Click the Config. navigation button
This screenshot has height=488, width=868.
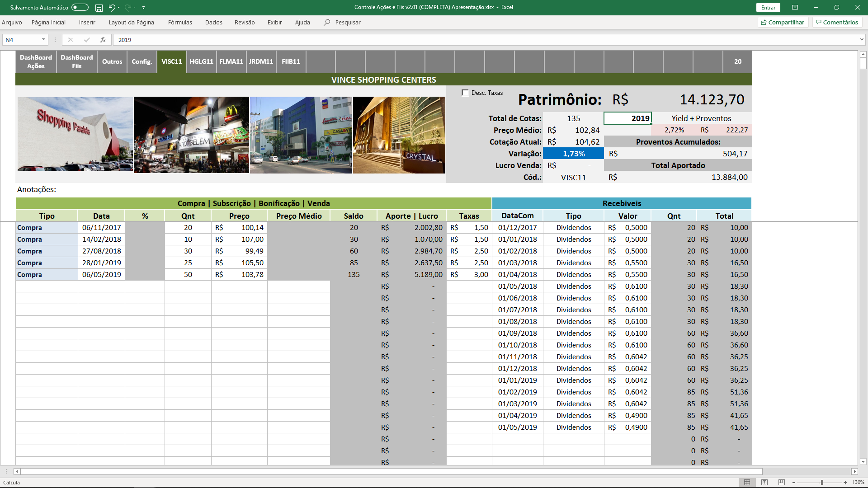(142, 61)
